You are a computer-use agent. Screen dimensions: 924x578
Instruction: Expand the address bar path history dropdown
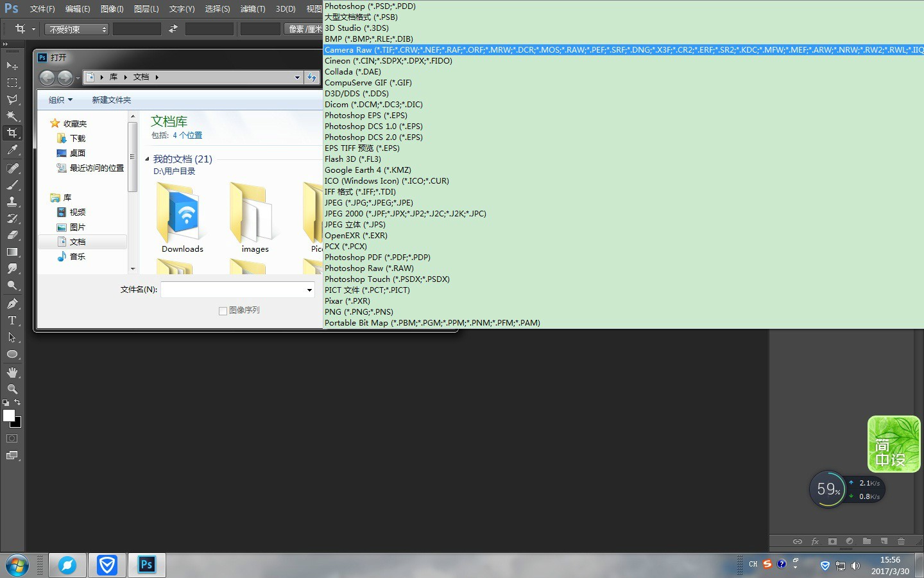tap(297, 77)
